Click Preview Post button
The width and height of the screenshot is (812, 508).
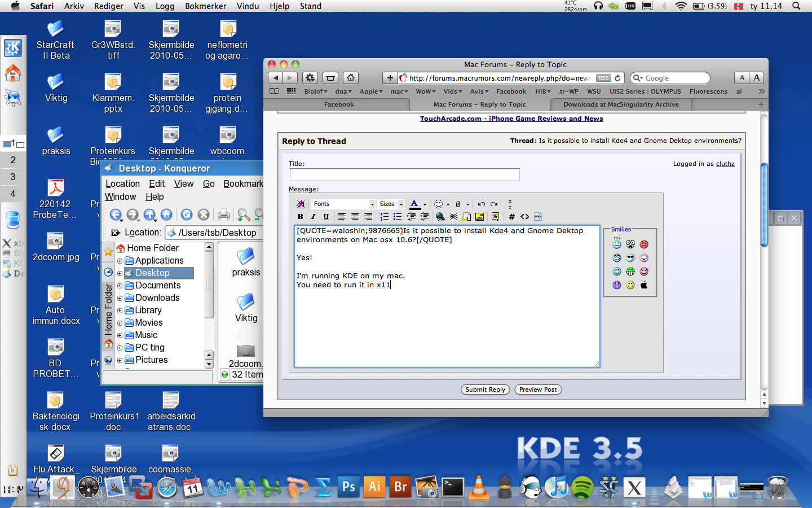[x=538, y=389]
